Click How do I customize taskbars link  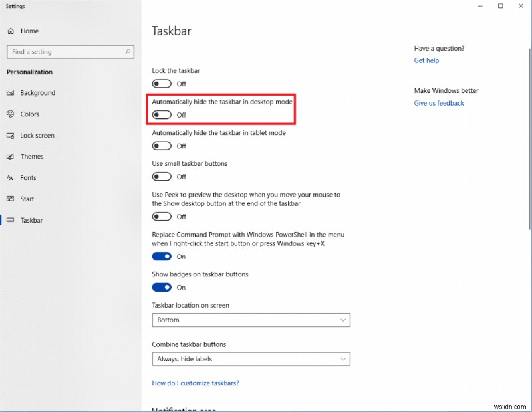coord(196,383)
